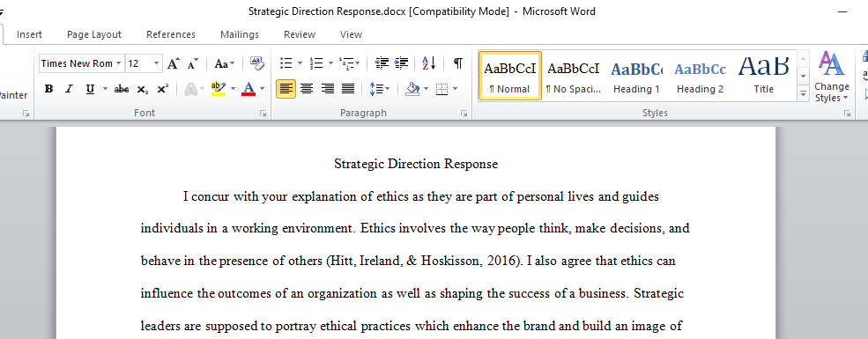The image size is (868, 339).
Task: Click the Format Painter button
Action: pos(12,95)
